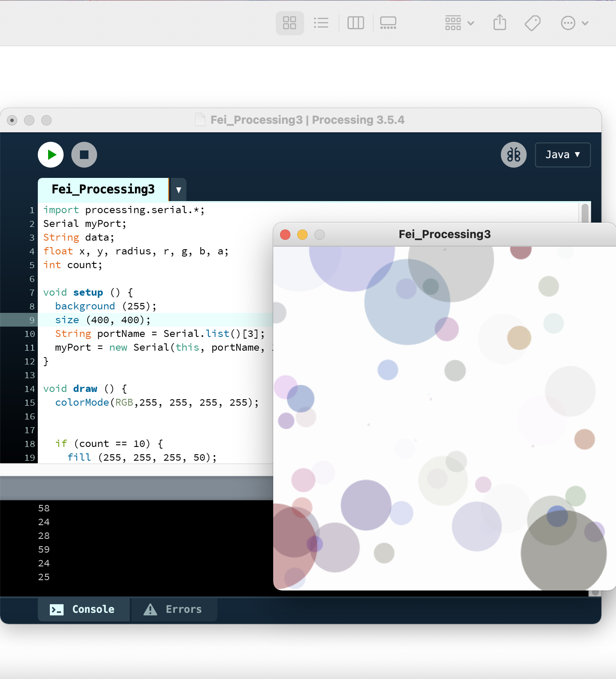Image resolution: width=616 pixels, height=679 pixels.
Task: Click the Finder tag icon
Action: pos(533,23)
